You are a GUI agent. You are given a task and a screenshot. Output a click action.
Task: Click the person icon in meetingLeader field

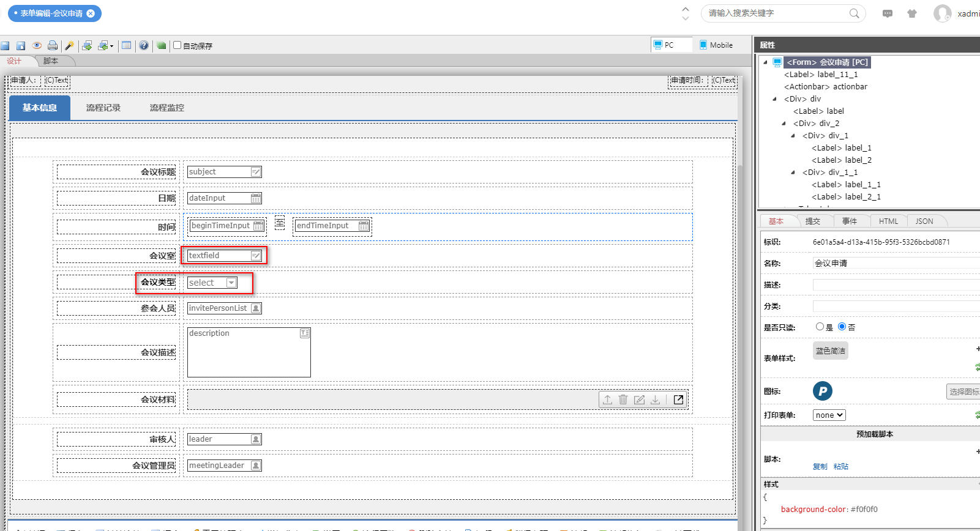click(256, 466)
